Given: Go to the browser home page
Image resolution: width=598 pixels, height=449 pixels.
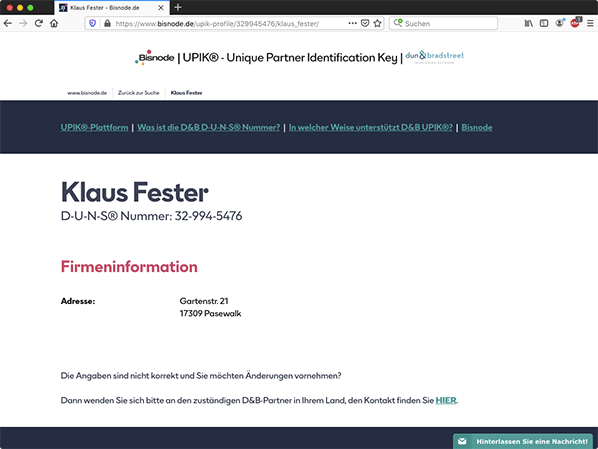Looking at the screenshot, I should pyautogui.click(x=54, y=23).
